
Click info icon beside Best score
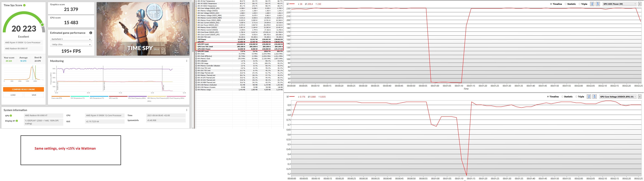click(41, 58)
